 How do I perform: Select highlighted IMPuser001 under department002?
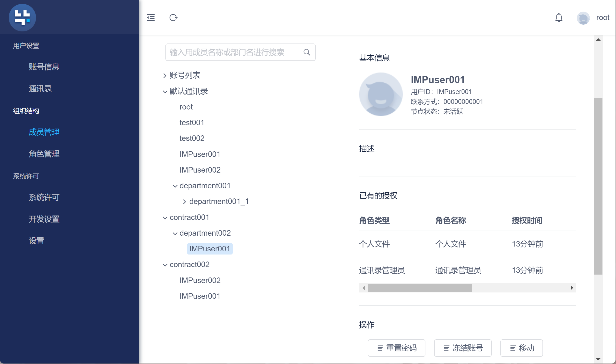(210, 249)
